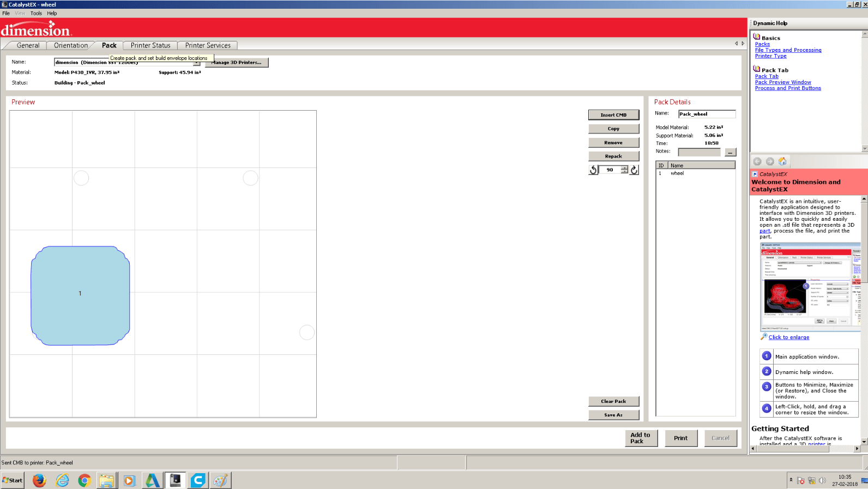
Task: Click the Save As button
Action: coord(613,415)
